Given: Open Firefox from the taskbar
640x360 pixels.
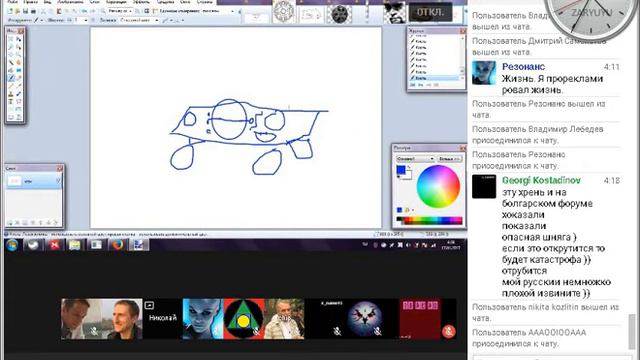Looking at the screenshot, I should coord(118,245).
